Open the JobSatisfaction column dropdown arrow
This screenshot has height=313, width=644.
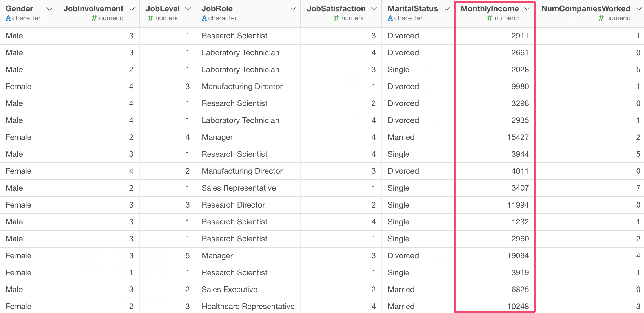click(374, 9)
